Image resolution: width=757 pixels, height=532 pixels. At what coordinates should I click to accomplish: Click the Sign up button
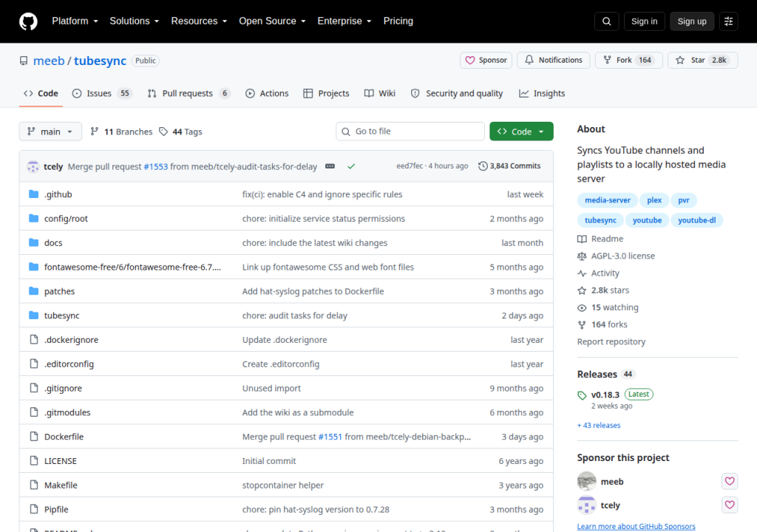click(x=692, y=21)
